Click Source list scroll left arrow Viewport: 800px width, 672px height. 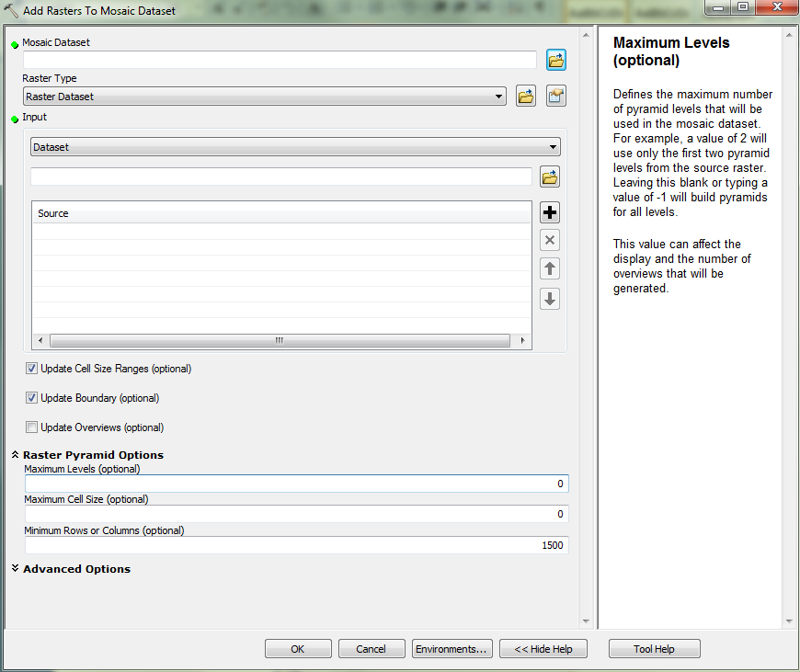coord(40,340)
